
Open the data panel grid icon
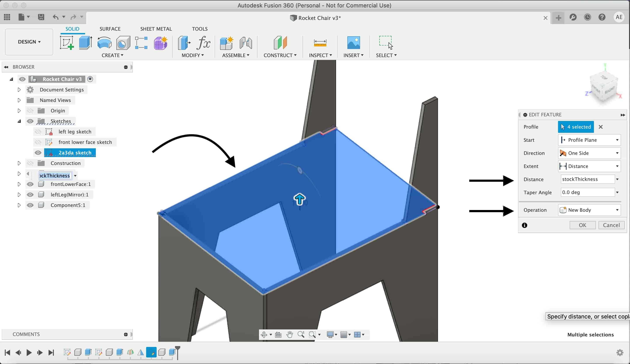(x=7, y=17)
